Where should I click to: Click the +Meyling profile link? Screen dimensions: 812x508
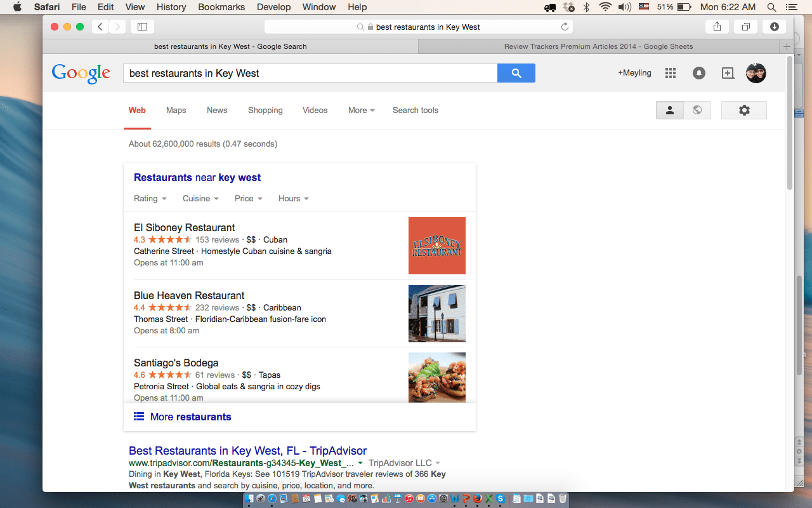tap(634, 73)
